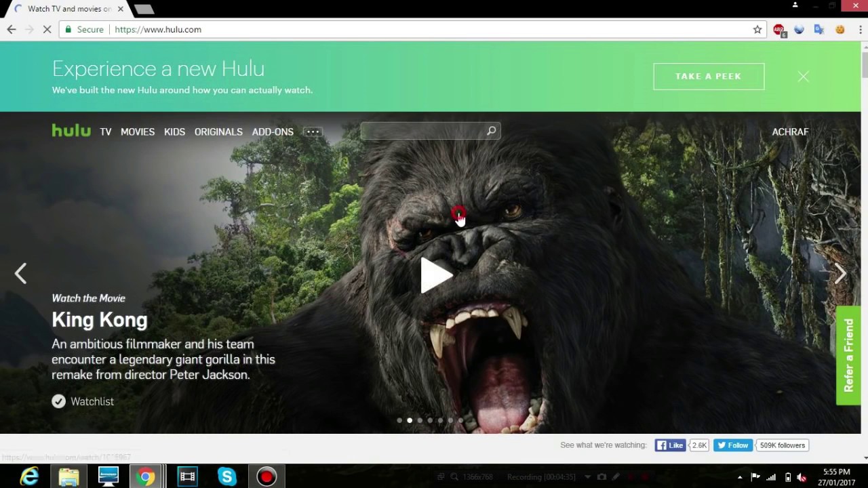Image resolution: width=868 pixels, height=488 pixels.
Task: Open the King Kong title link
Action: pyautogui.click(x=100, y=319)
